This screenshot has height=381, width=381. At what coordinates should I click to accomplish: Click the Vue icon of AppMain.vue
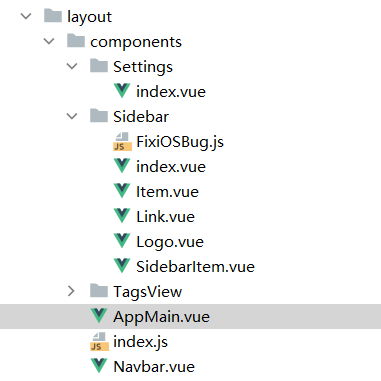99,316
